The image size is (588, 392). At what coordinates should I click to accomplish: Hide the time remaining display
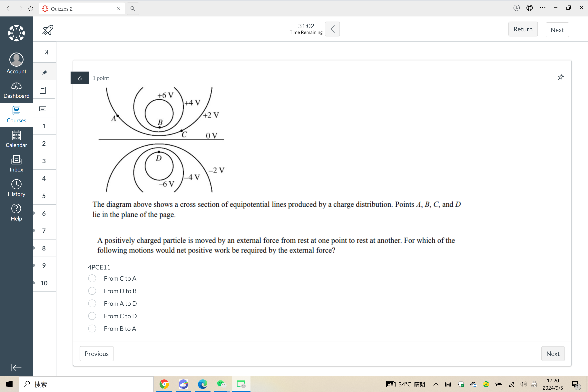[x=332, y=29]
